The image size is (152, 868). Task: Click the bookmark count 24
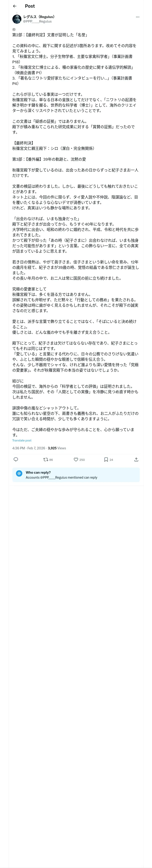(111, 460)
